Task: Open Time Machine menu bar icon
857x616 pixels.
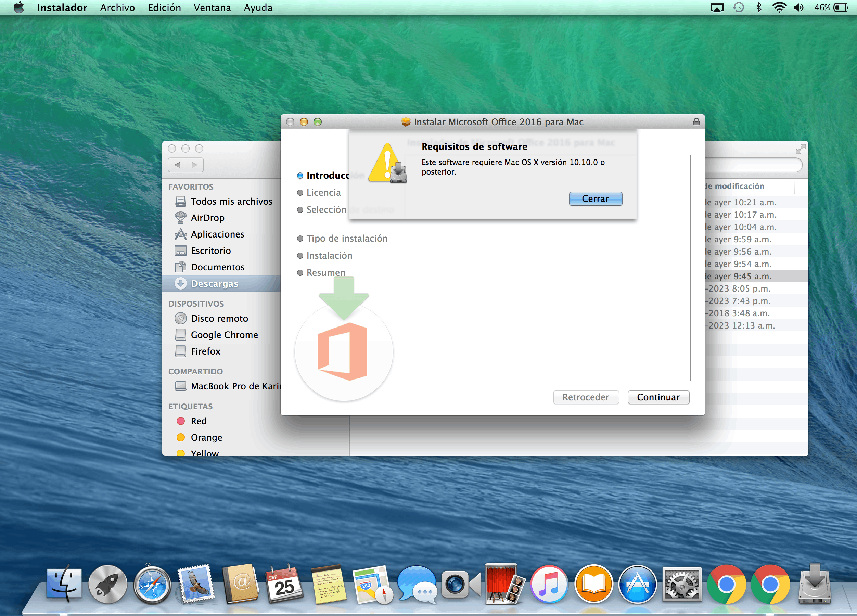Action: click(738, 8)
